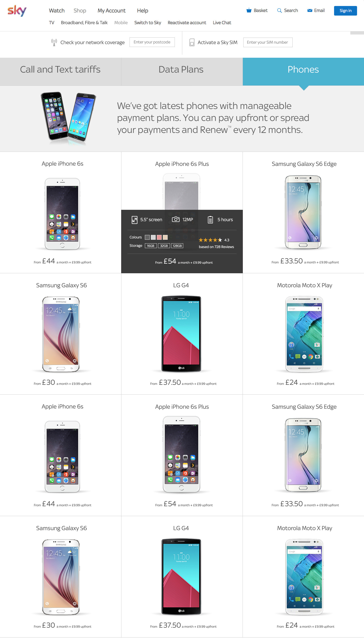The height and width of the screenshot is (638, 364).
Task: Choose the rose pink colour swatch
Action: click(x=159, y=237)
